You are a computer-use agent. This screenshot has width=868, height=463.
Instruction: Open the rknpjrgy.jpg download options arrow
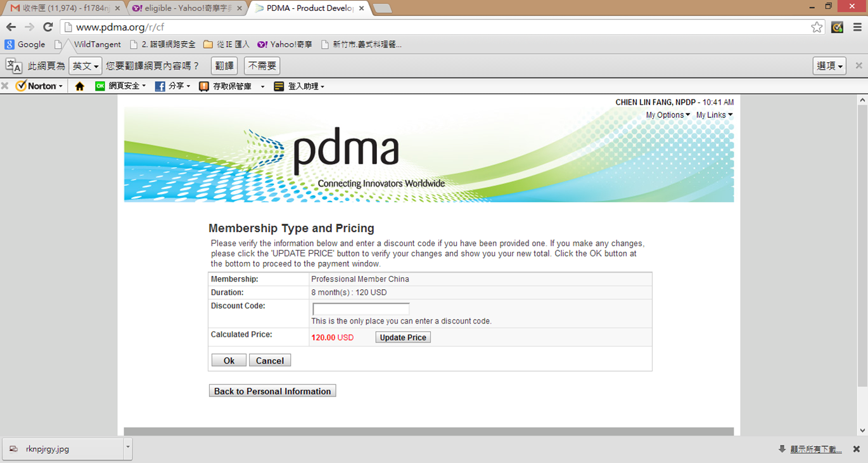point(127,448)
